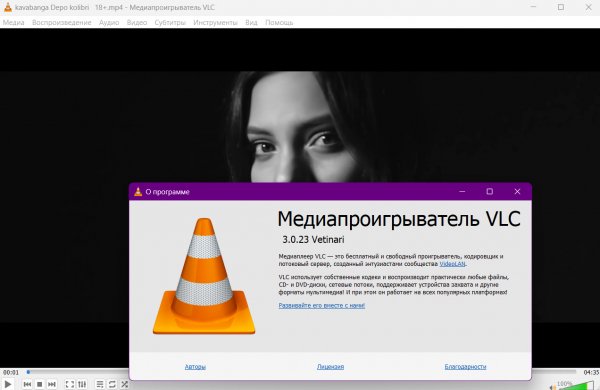Click the VLC cone icon in main title bar
The image size is (600, 390).
[8, 7]
